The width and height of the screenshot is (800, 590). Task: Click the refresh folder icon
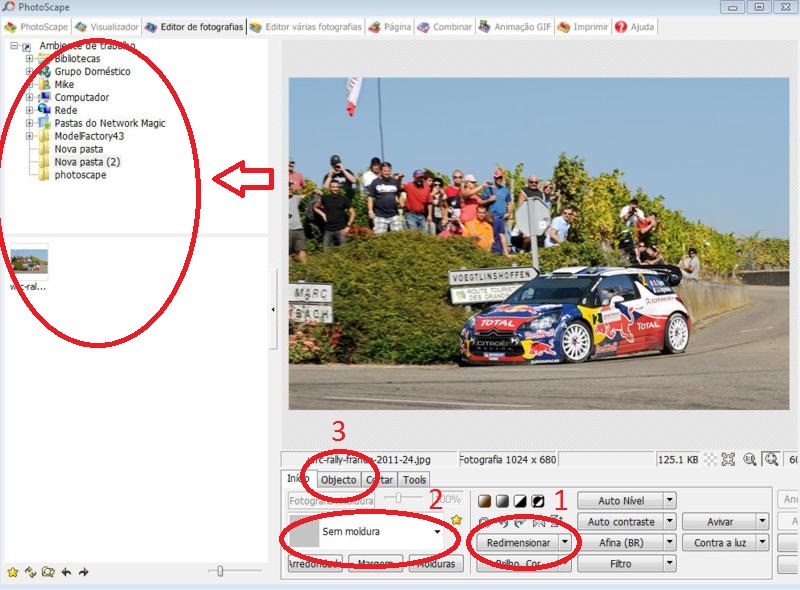tap(31, 572)
